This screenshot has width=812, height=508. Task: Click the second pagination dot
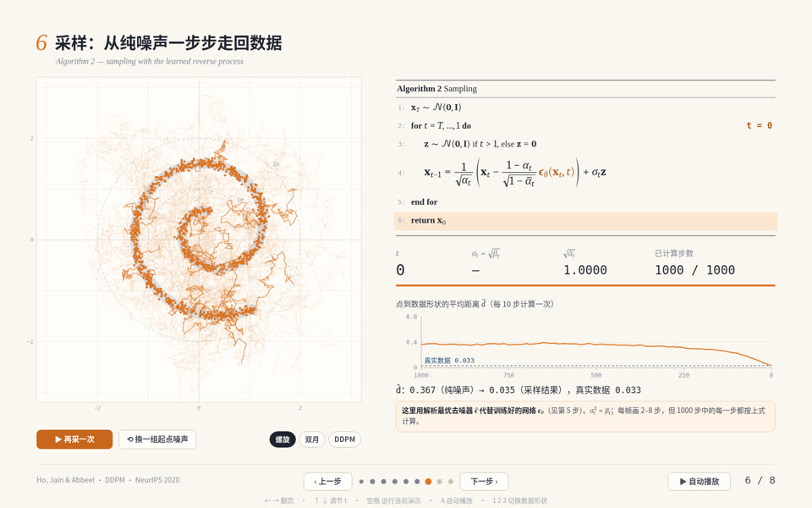coord(372,482)
